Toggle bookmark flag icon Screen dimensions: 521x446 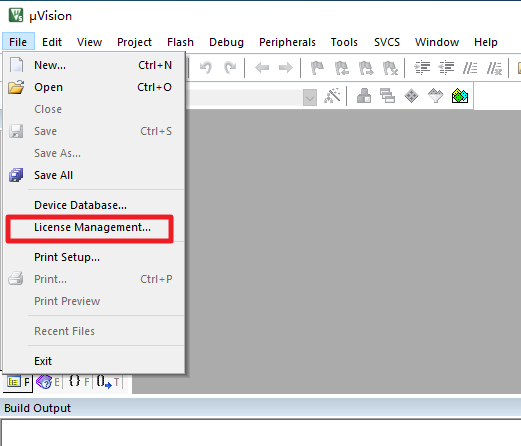[317, 68]
